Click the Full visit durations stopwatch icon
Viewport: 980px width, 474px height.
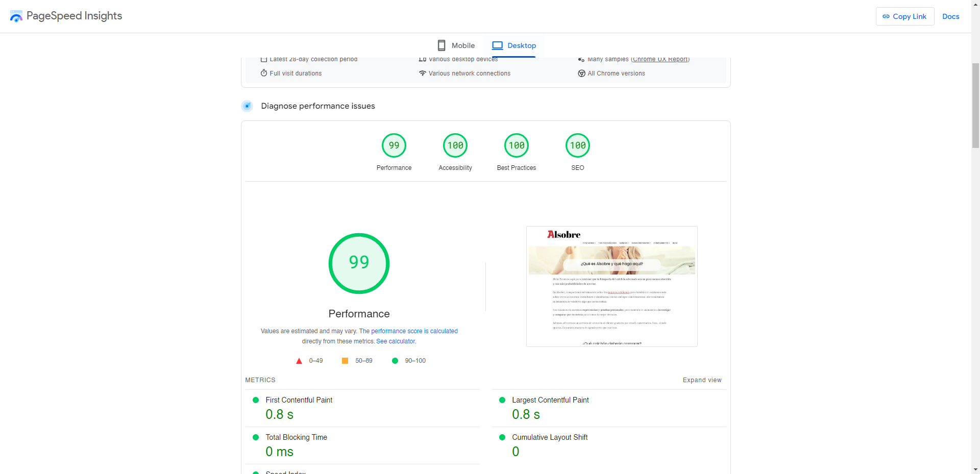(264, 73)
